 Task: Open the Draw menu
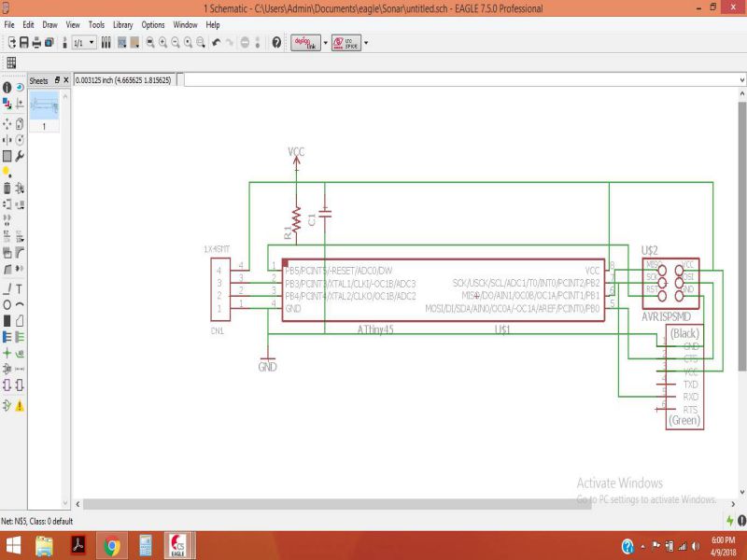click(49, 25)
